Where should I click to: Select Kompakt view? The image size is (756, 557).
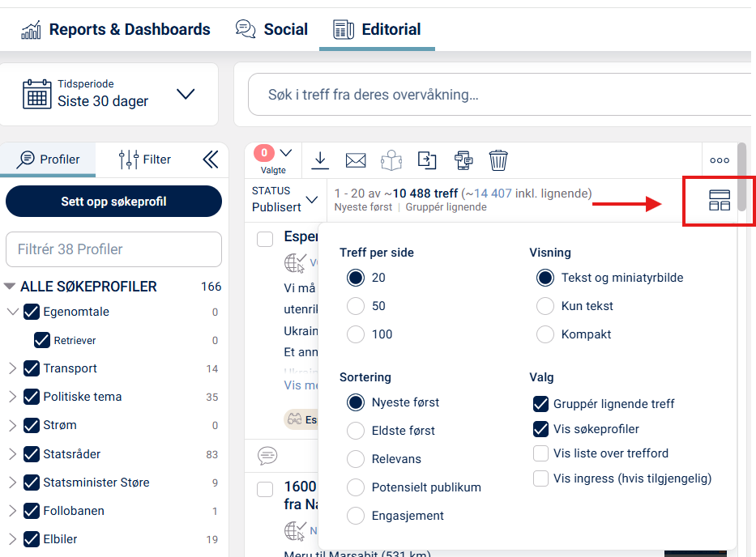(x=545, y=334)
